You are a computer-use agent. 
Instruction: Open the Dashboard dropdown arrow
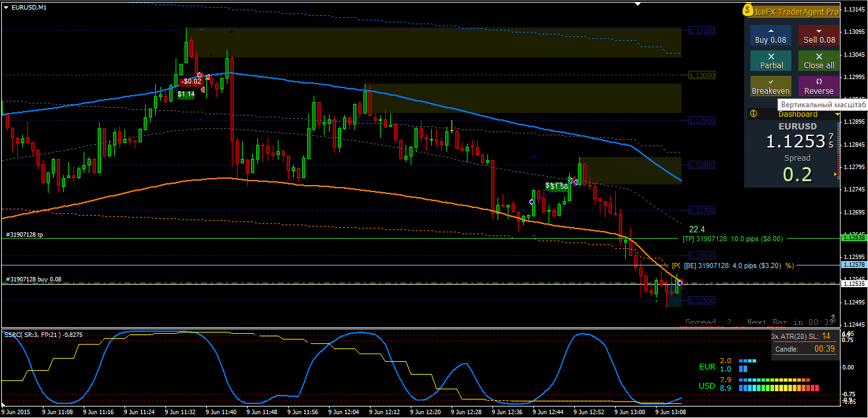(837, 114)
